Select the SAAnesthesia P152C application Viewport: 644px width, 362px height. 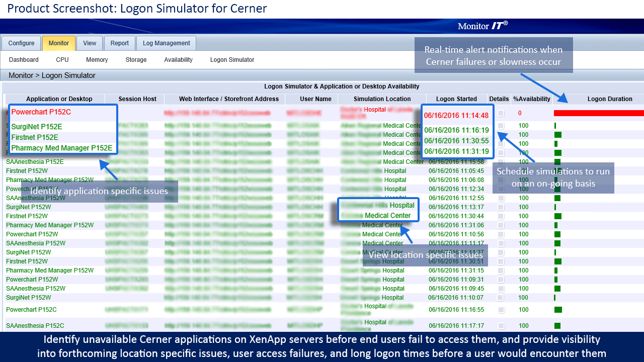[x=35, y=326]
